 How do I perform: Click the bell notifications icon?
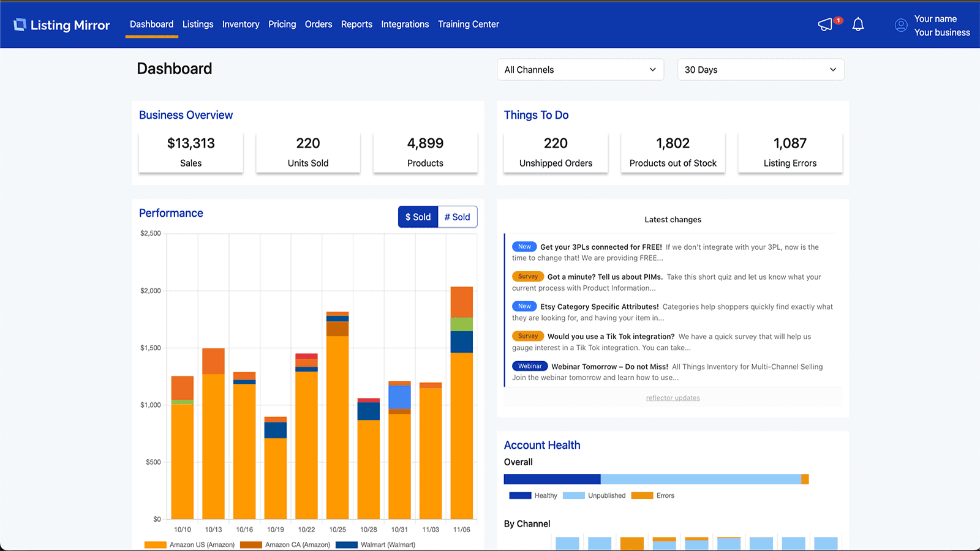858,24
